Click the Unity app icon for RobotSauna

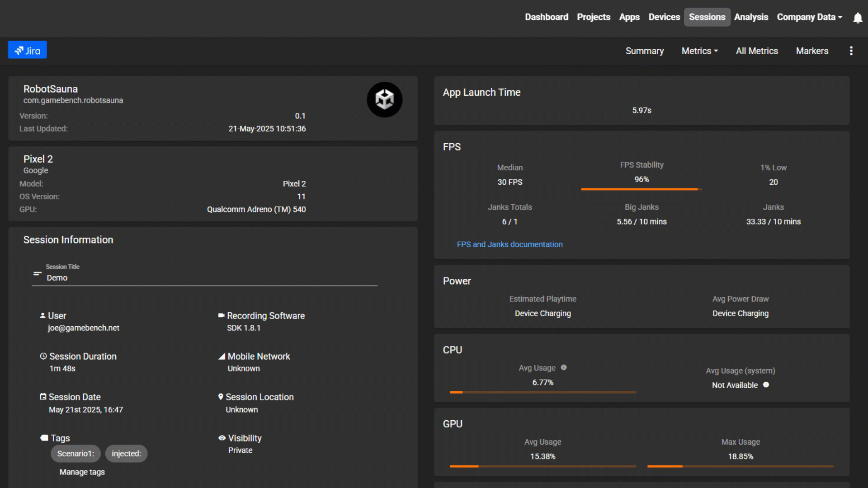click(384, 99)
